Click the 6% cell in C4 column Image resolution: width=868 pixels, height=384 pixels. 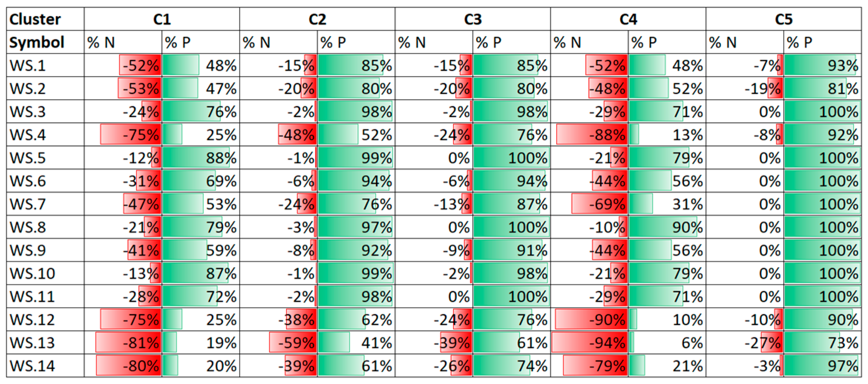[667, 343]
